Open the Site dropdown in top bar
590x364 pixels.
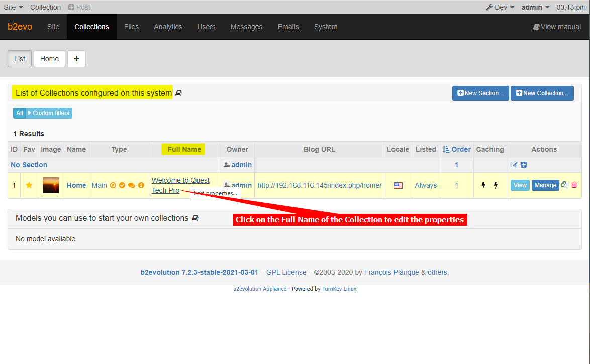click(13, 7)
